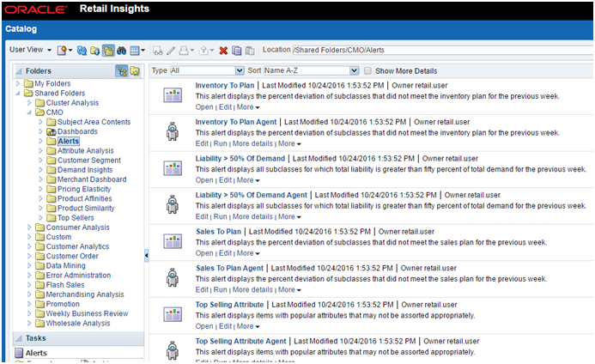Open More menu for Inventory To Plan

click(248, 107)
